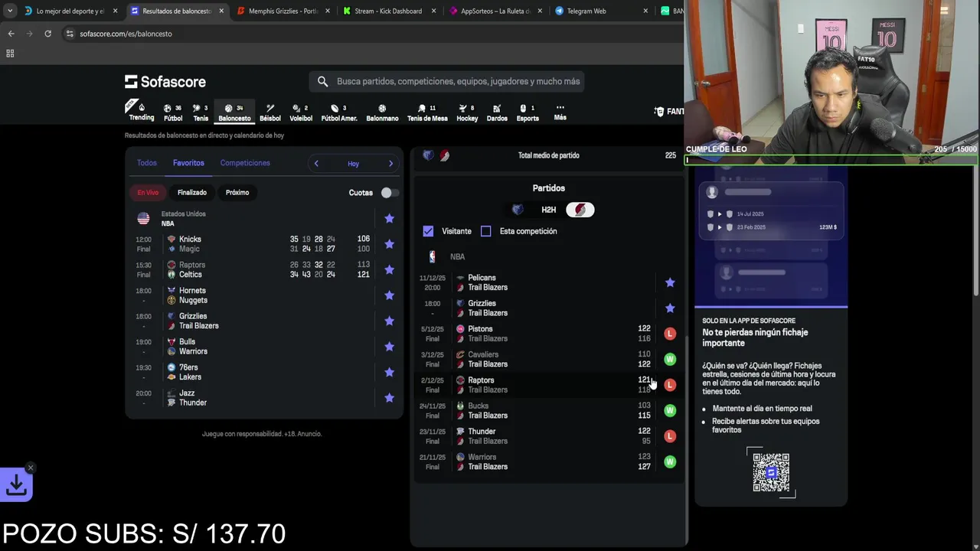Favorite the Pelicans vs Trail Blazers match star

pyautogui.click(x=670, y=282)
